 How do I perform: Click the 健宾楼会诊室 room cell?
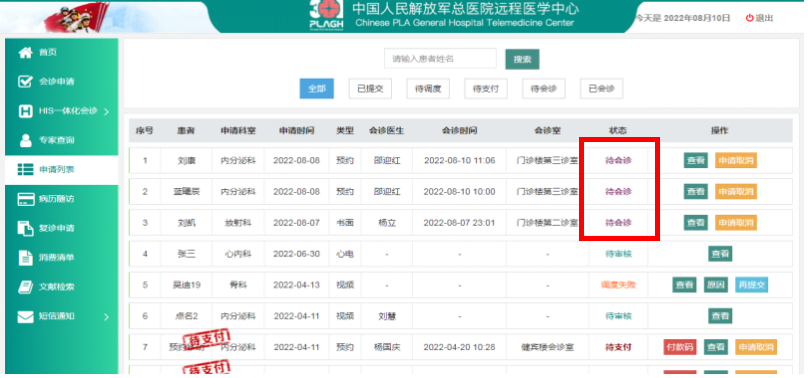(547, 347)
